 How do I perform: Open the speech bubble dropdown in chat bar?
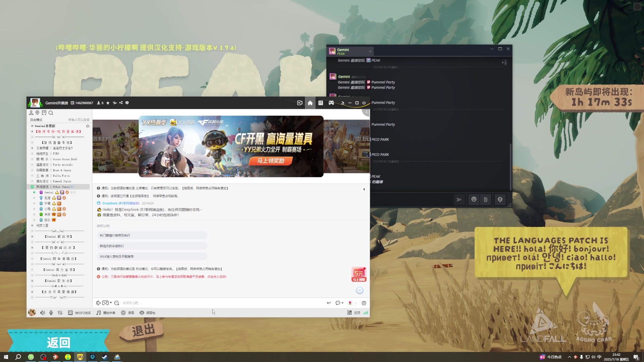tap(339, 303)
